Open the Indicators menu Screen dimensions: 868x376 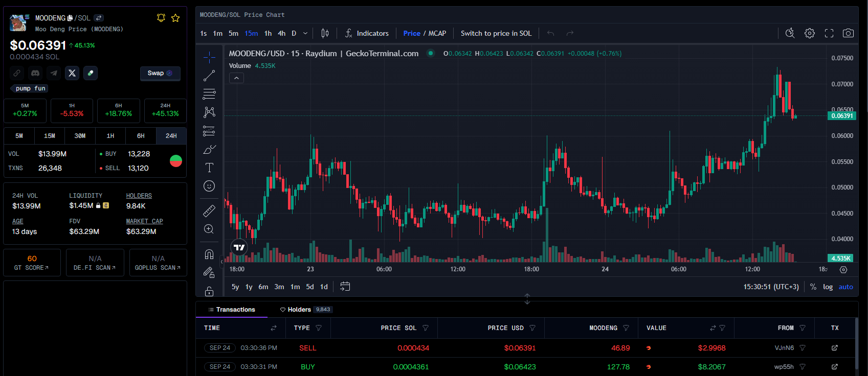click(x=367, y=33)
